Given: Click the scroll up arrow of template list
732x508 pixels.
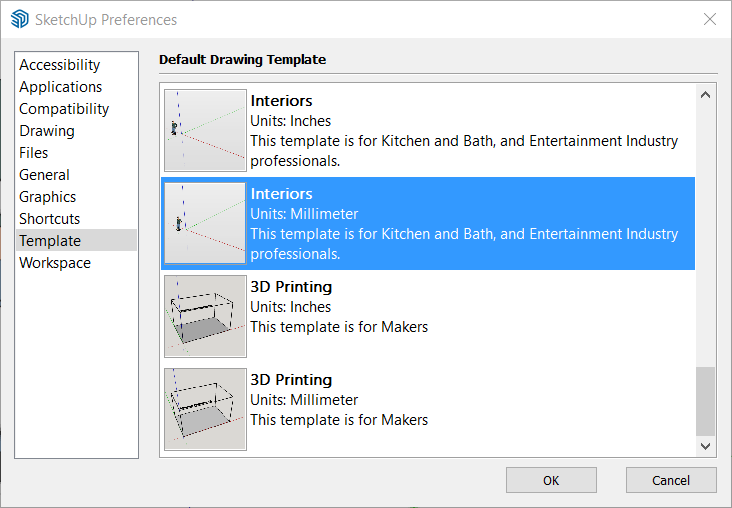Looking at the screenshot, I should click(705, 95).
